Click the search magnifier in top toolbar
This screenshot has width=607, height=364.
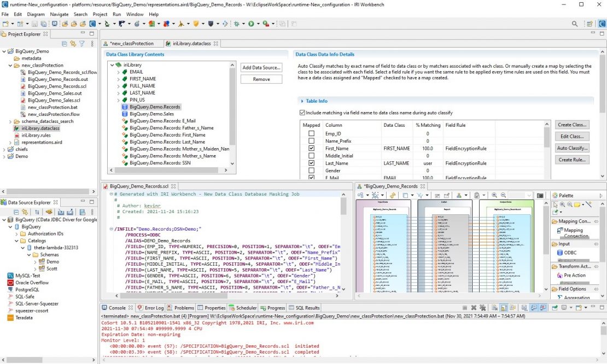[x=575, y=24]
